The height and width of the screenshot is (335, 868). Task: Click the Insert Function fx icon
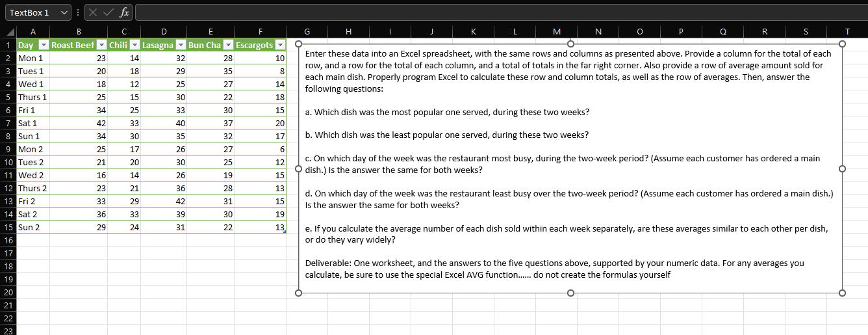click(x=125, y=12)
